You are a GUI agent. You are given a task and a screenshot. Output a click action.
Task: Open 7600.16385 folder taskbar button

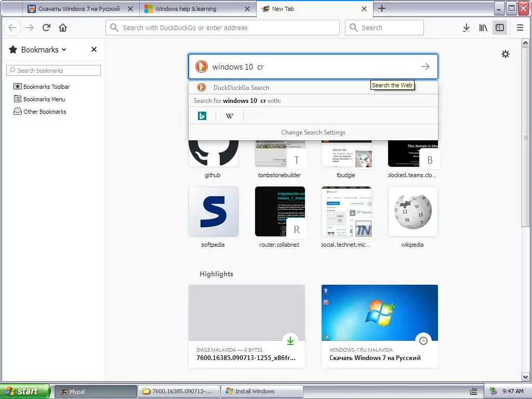179,392
